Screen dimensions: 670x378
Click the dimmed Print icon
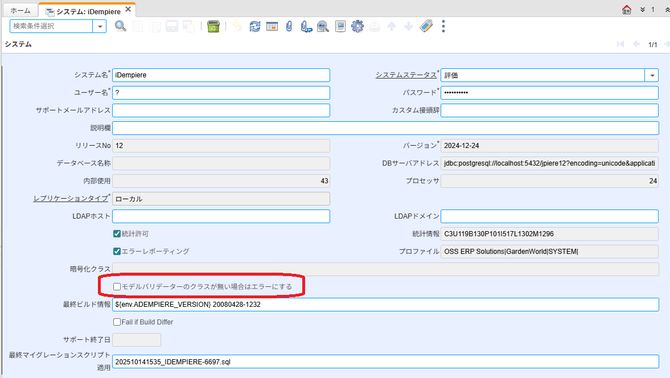coord(374,26)
